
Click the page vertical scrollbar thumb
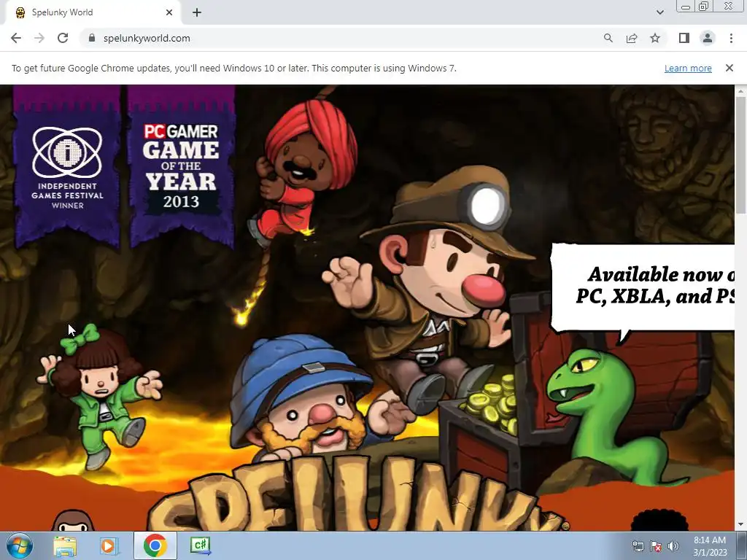tap(740, 155)
